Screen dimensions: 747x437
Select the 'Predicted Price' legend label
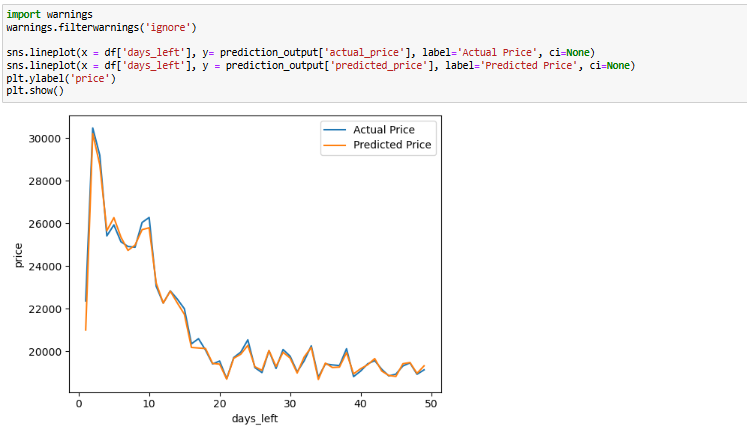coord(392,145)
